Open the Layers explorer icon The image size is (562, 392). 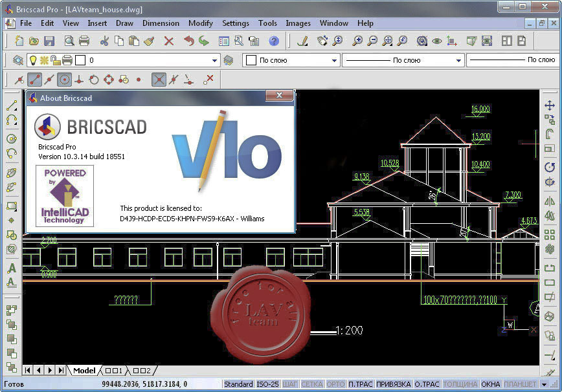[18, 60]
